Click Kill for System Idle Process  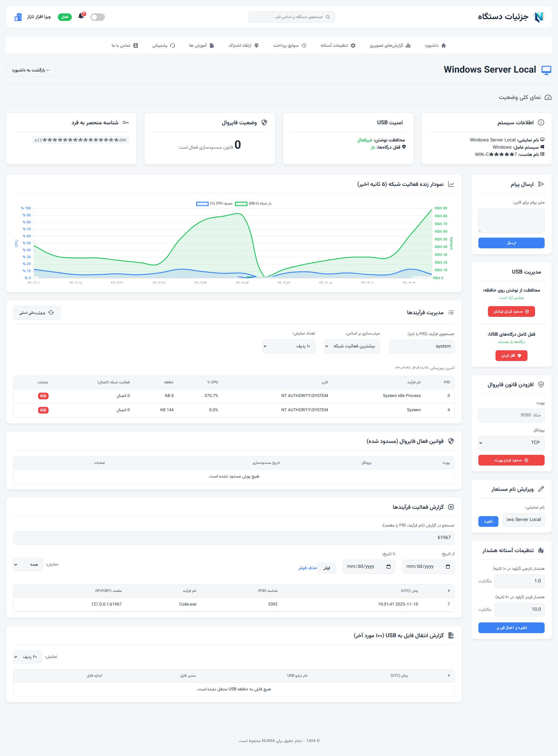pyautogui.click(x=43, y=396)
